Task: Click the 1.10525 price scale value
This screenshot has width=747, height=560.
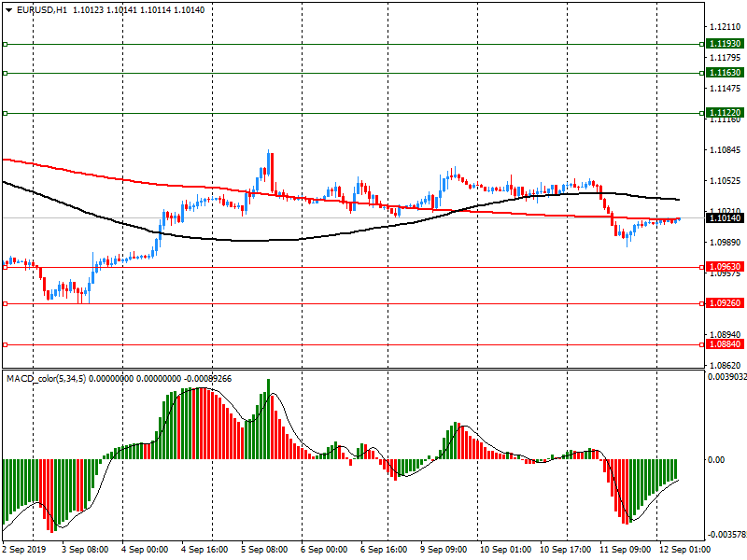Action: pyautogui.click(x=726, y=181)
